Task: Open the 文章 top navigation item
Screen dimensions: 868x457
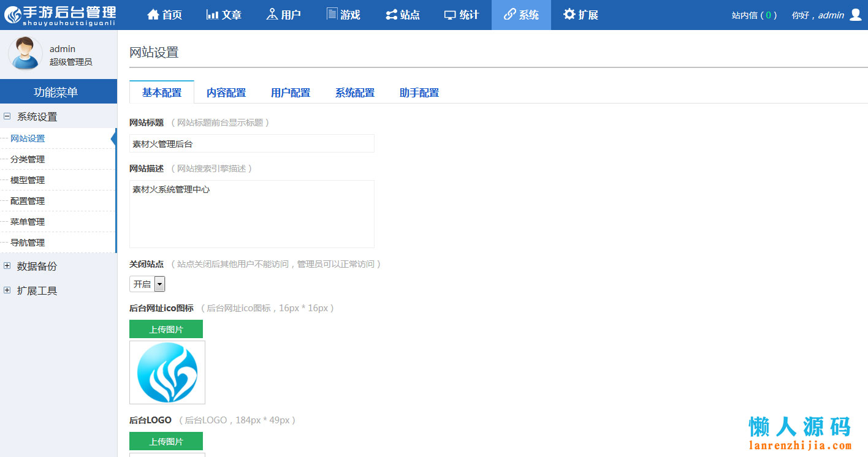Action: 224,15
